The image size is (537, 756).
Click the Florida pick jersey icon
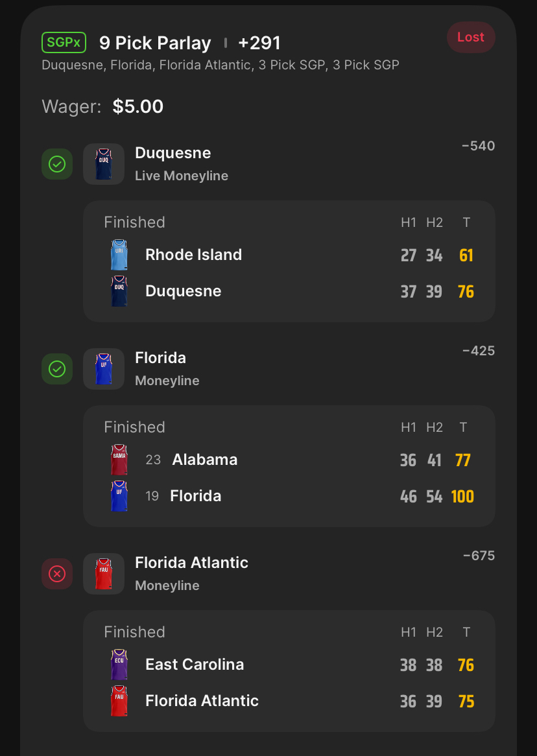click(x=104, y=369)
